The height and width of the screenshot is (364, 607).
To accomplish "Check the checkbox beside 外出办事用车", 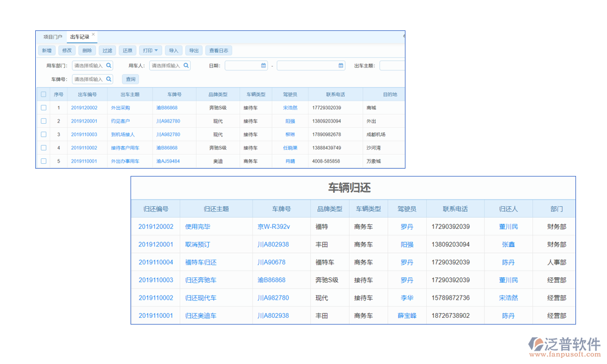I will 43,161.
